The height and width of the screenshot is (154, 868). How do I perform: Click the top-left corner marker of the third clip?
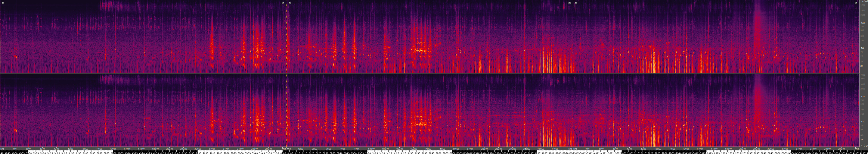576,3
